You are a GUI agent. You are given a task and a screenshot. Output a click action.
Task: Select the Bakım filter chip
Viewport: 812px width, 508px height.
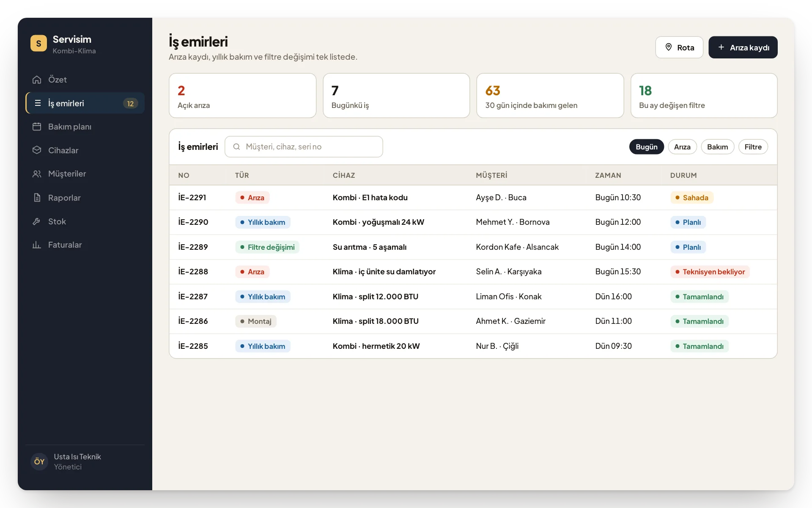[x=718, y=147]
